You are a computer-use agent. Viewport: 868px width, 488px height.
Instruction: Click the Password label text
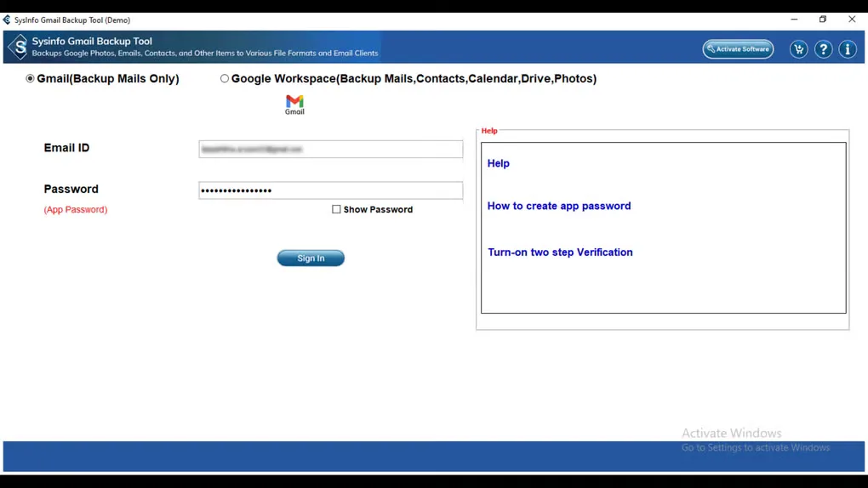(x=71, y=190)
